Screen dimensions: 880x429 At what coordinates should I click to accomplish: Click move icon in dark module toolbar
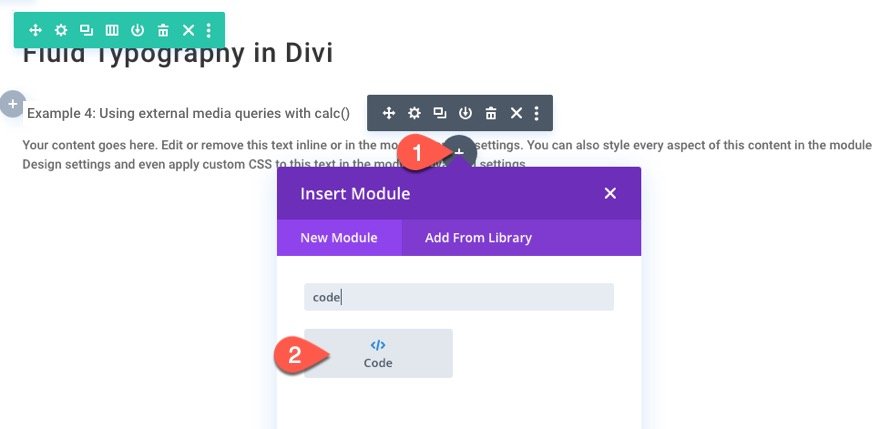click(388, 113)
